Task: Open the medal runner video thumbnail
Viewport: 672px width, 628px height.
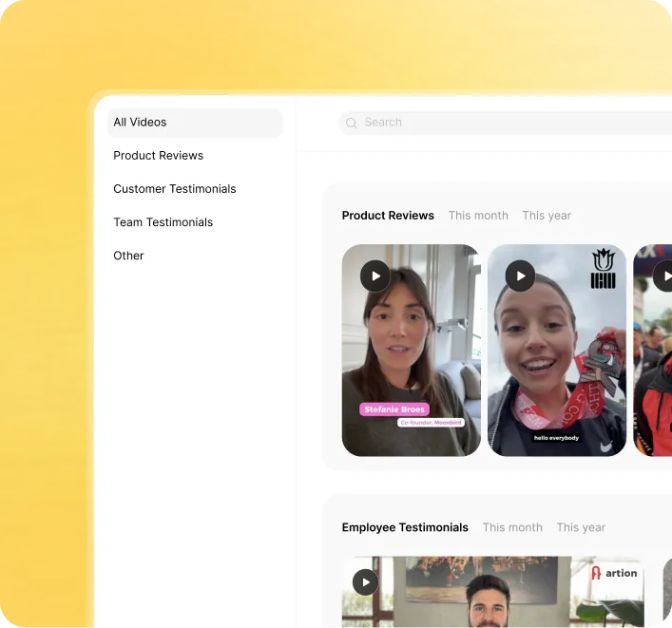Action: [x=557, y=351]
